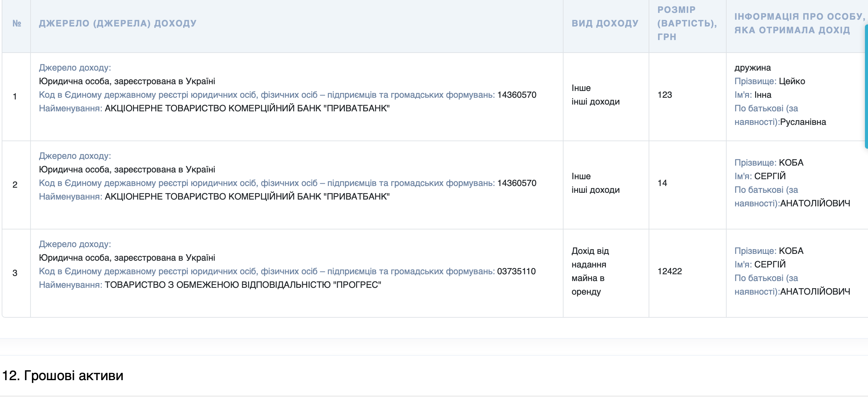
Task: Click "ТОВАРИСТВО З ОБМЕЖЕНОЮ ВІДПОВІДАЛЬНІСТЮ ПРОГРЕС" name
Action: point(243,285)
